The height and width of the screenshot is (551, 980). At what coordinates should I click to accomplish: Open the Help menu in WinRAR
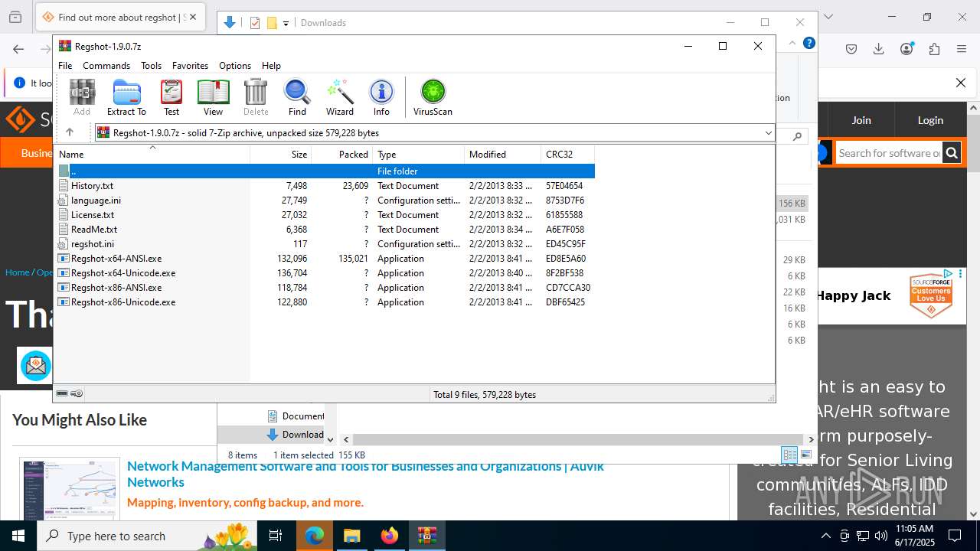[x=271, y=66]
